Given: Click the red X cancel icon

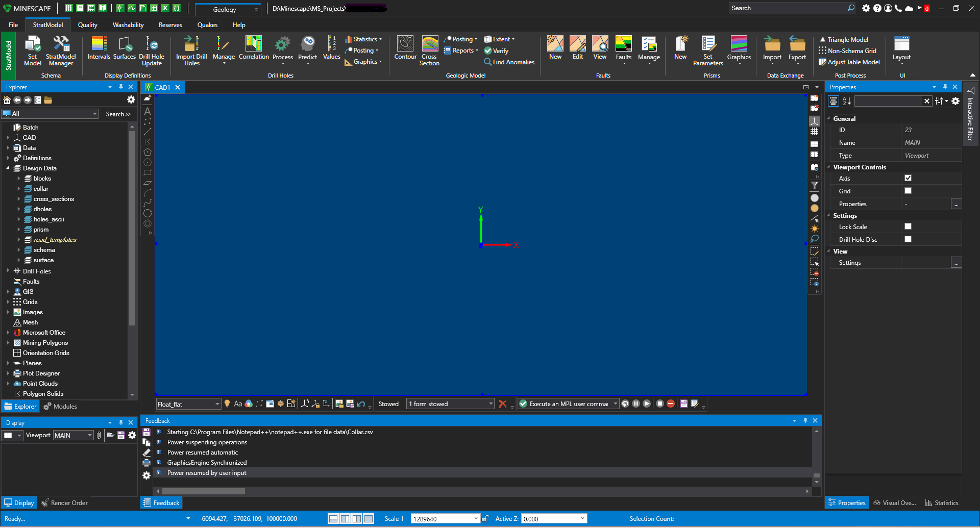Looking at the screenshot, I should [x=503, y=404].
